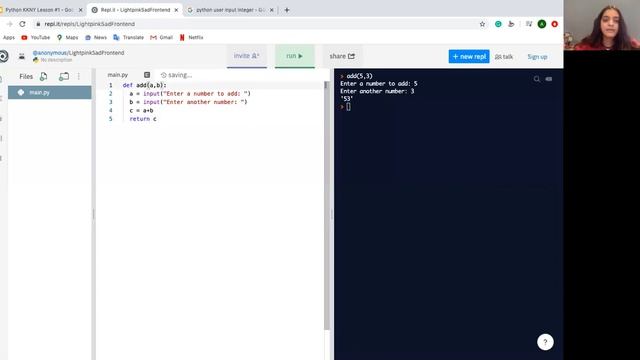Open the Files panel three-dot menu
Image resolution: width=640 pixels, height=360 pixels.
tap(79, 76)
